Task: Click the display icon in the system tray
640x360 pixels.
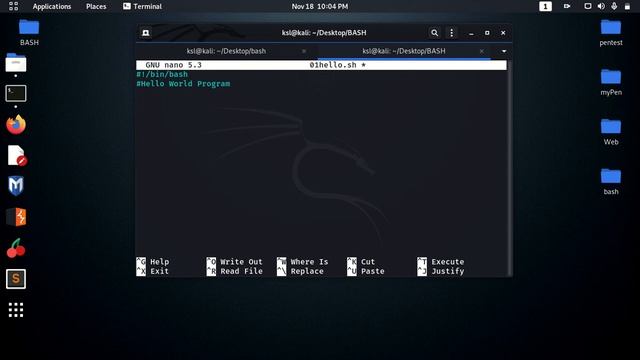Action: point(588,6)
